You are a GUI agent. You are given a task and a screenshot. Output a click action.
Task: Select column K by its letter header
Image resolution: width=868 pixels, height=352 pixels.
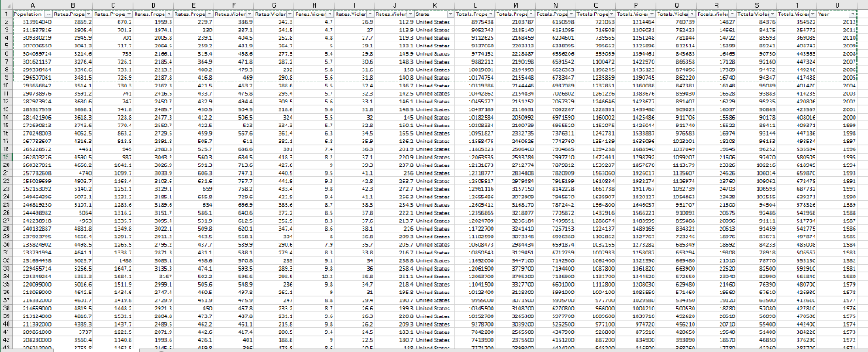pyautogui.click(x=435, y=4)
